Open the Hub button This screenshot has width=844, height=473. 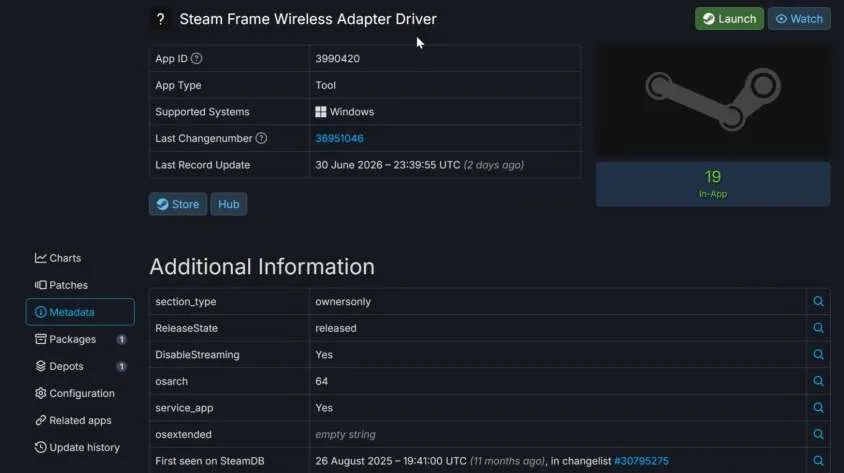[229, 204]
